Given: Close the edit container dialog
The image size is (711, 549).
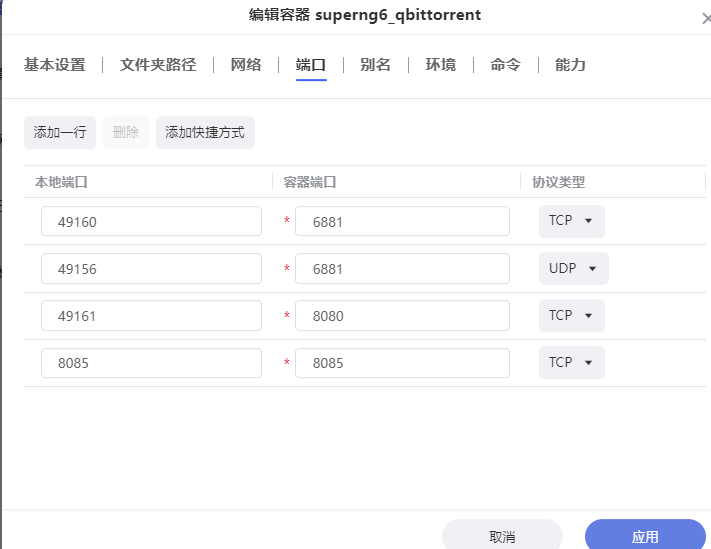Looking at the screenshot, I should (x=706, y=18).
